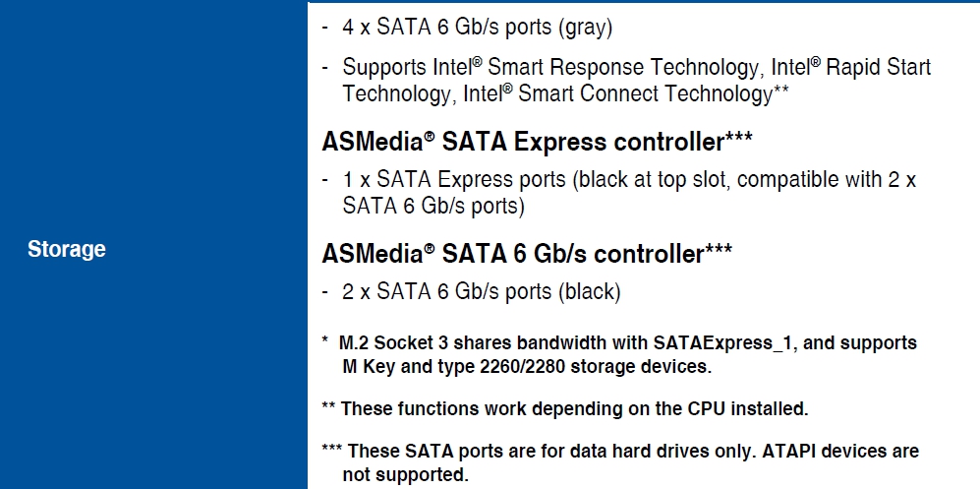Click the double asterisk after Smart Connect Technology
Image resolution: width=980 pixels, height=489 pixels.
[x=780, y=91]
